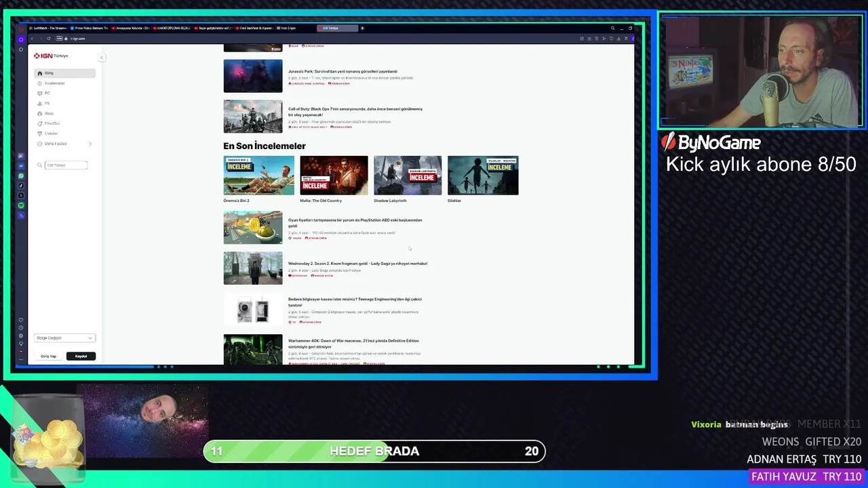Expand the Daha Fazlası submenu arrow
The width and height of the screenshot is (868, 488).
(x=90, y=144)
